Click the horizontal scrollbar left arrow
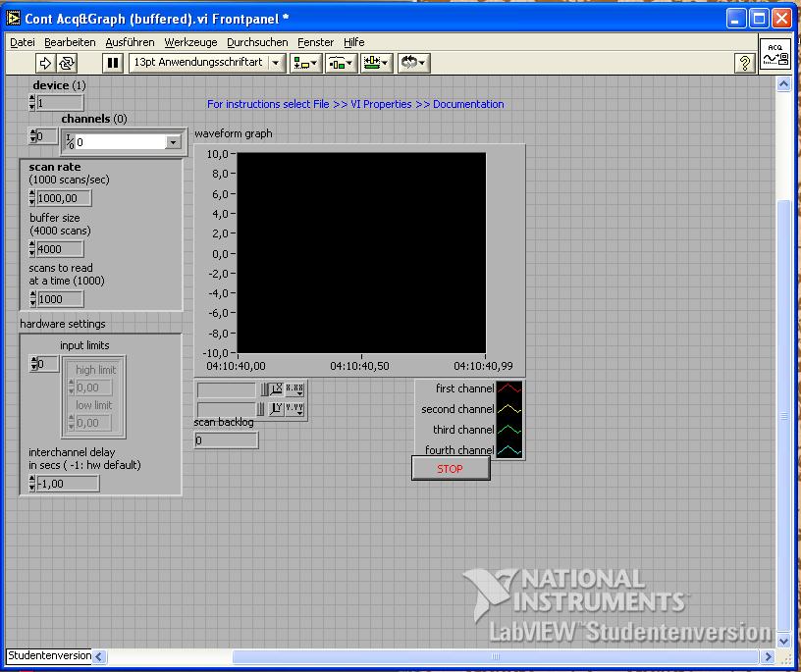 (x=99, y=656)
